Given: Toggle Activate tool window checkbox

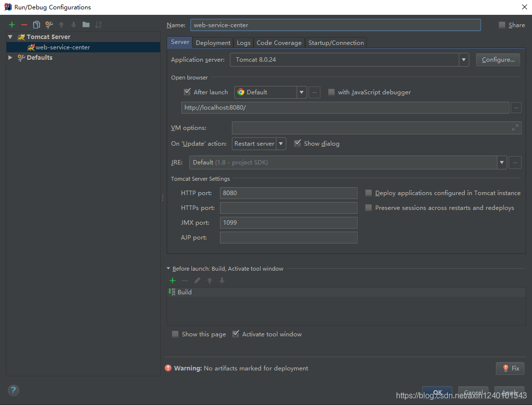Looking at the screenshot, I should click(235, 334).
